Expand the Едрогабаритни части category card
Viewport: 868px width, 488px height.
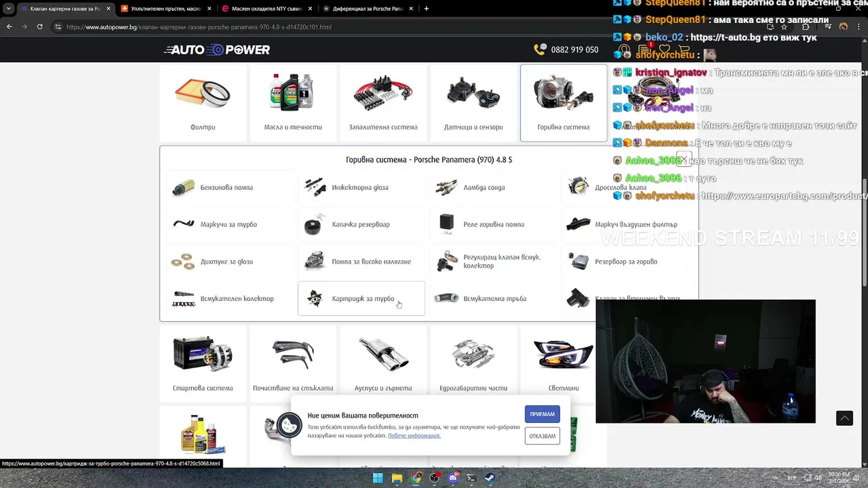pyautogui.click(x=473, y=364)
